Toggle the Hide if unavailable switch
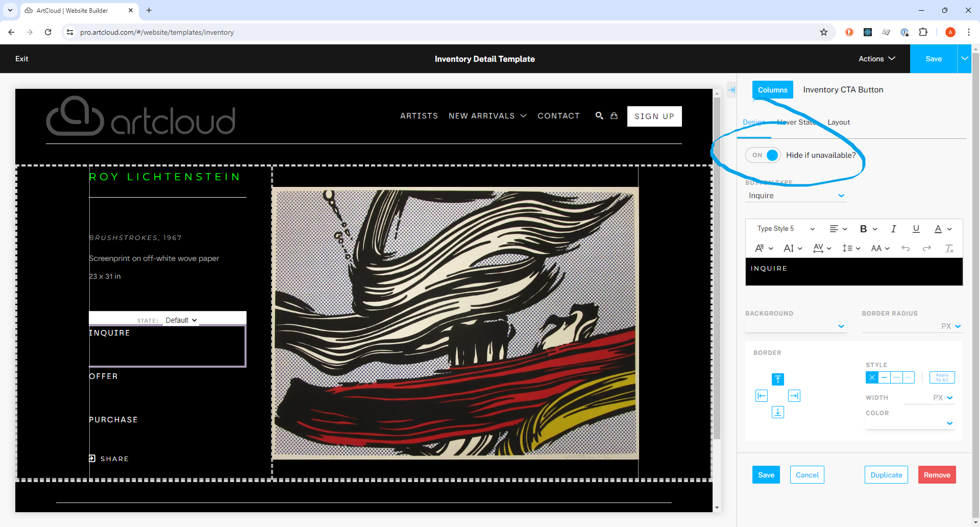 763,155
